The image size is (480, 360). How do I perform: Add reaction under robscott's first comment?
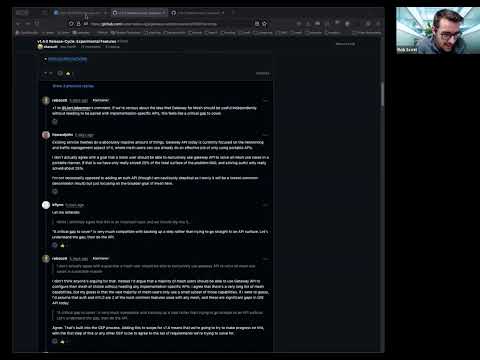click(55, 122)
